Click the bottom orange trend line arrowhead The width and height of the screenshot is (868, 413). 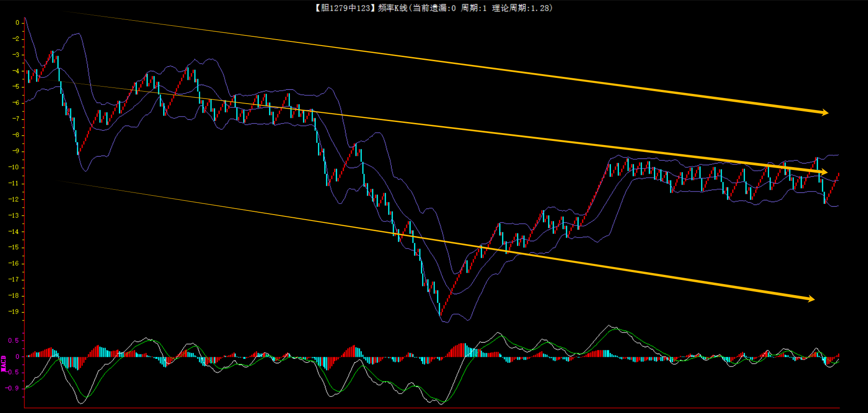(810, 299)
